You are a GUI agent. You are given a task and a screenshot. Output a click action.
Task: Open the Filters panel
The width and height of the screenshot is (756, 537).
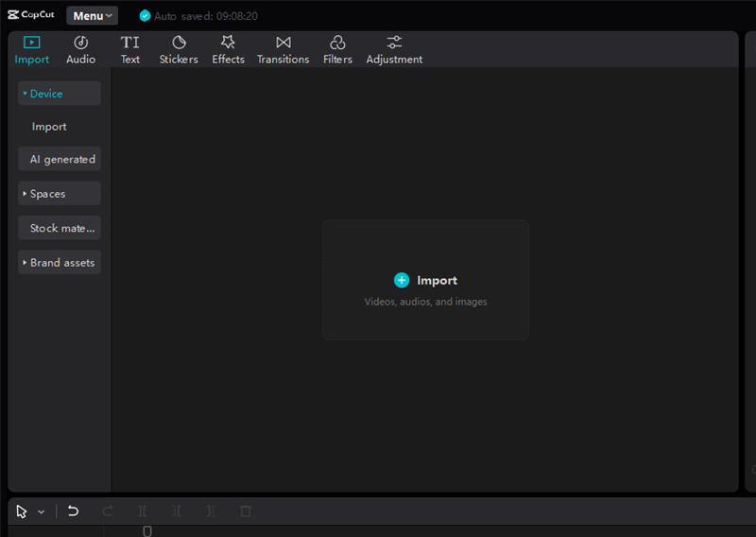pyautogui.click(x=337, y=49)
